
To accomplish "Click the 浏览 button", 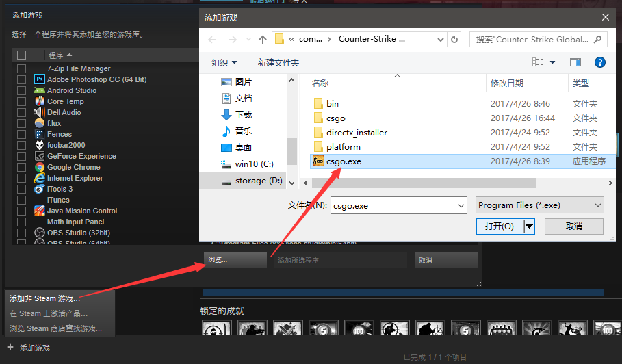I will point(235,260).
